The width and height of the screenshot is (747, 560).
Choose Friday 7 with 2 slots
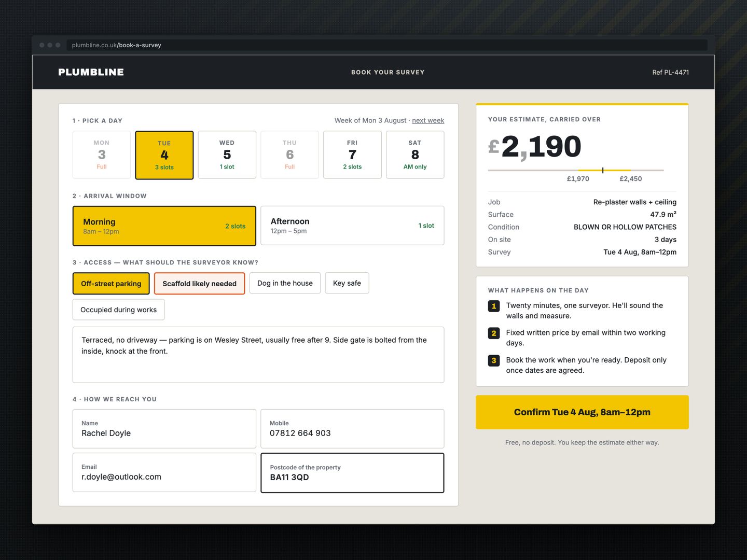click(x=352, y=155)
